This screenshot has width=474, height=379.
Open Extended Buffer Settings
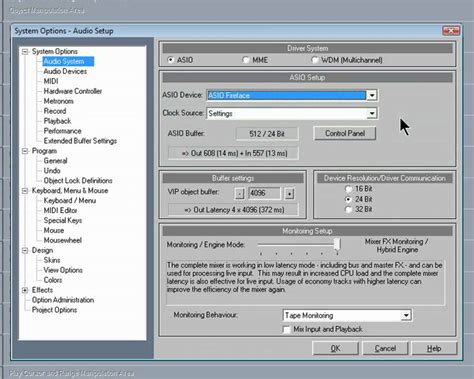(80, 141)
